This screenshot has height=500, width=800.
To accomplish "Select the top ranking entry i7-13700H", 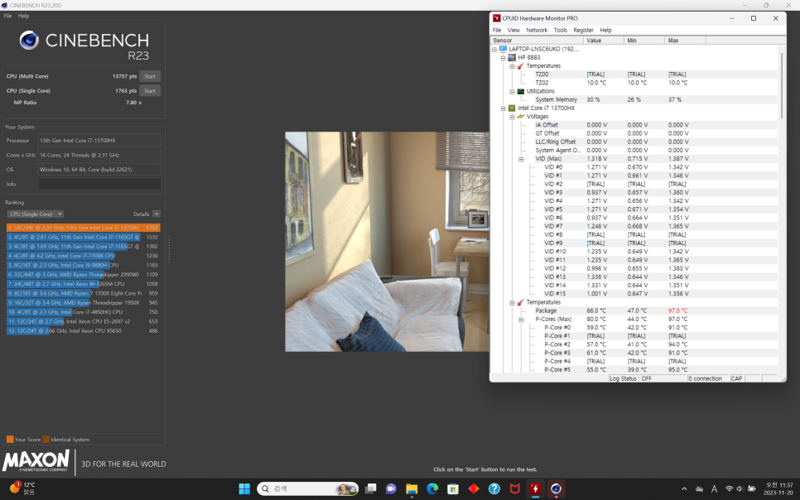I will [x=83, y=228].
